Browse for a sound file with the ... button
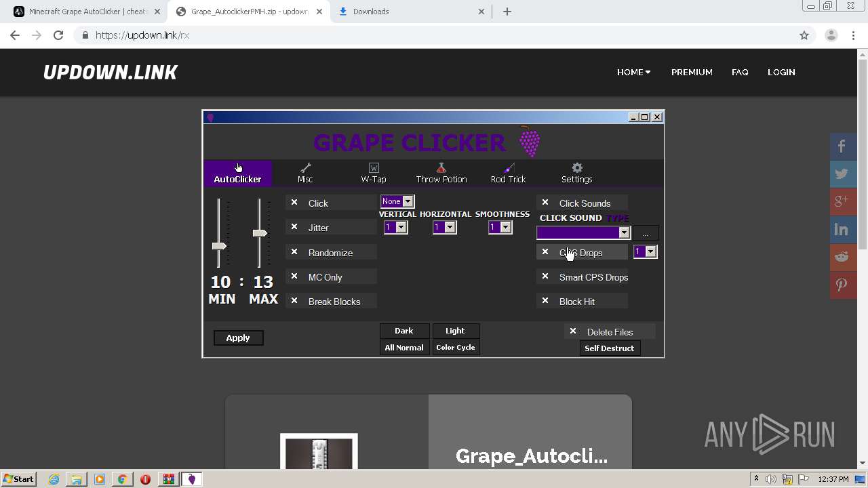This screenshot has width=868, height=488. 646,233
